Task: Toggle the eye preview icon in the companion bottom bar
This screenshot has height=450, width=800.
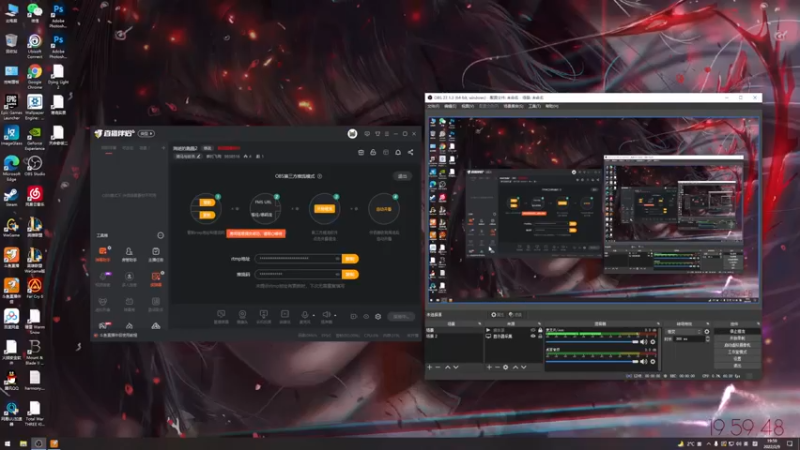Action: (x=366, y=316)
